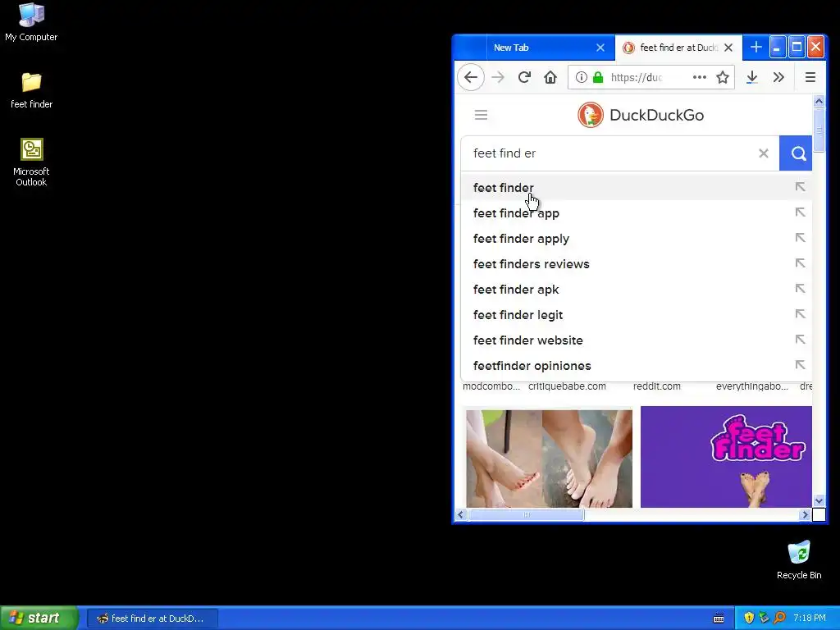Click vertical scrollbar up arrow
This screenshot has height=630, width=840.
tap(819, 101)
